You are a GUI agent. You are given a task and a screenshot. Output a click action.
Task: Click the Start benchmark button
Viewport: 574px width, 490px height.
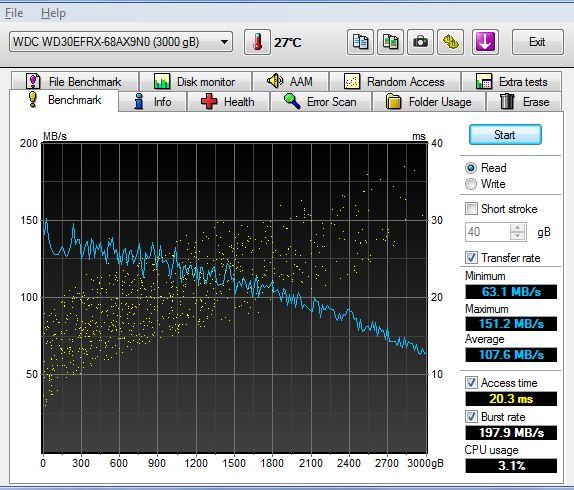(505, 135)
